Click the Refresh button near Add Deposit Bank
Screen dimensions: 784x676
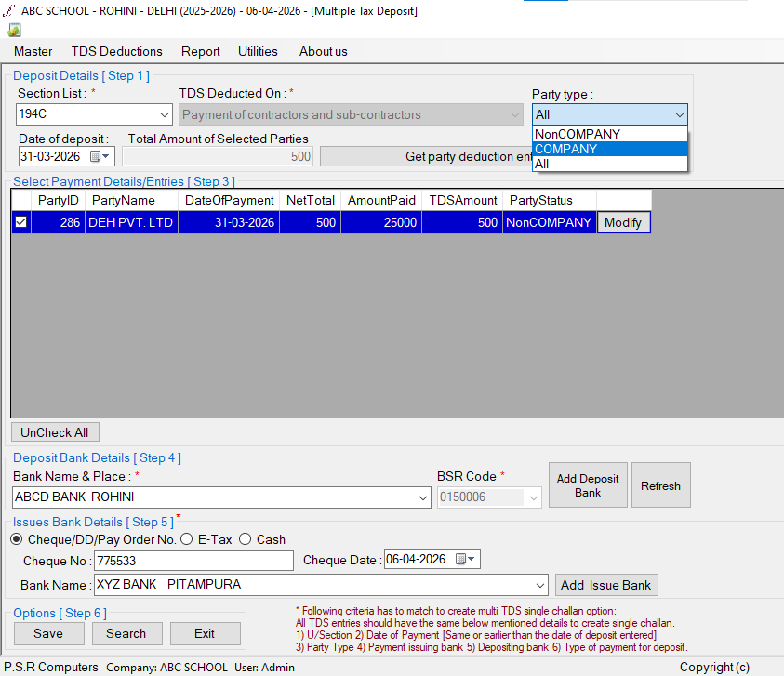[660, 484]
